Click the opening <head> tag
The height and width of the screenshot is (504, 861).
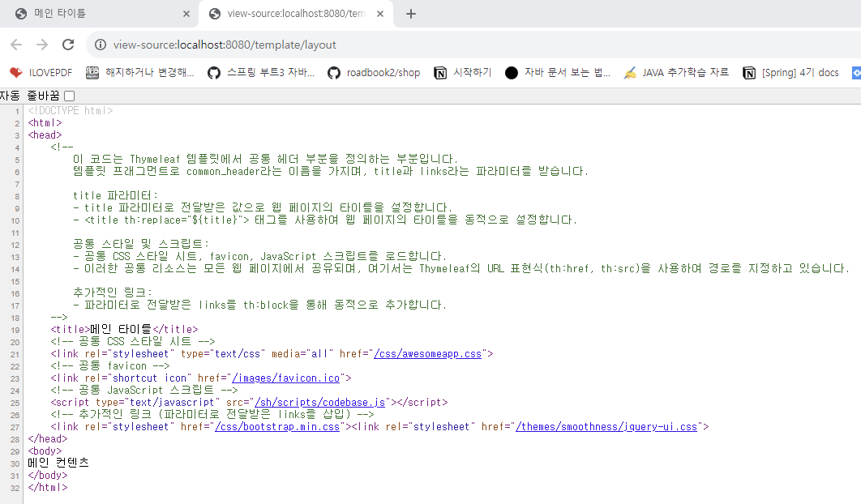point(45,135)
